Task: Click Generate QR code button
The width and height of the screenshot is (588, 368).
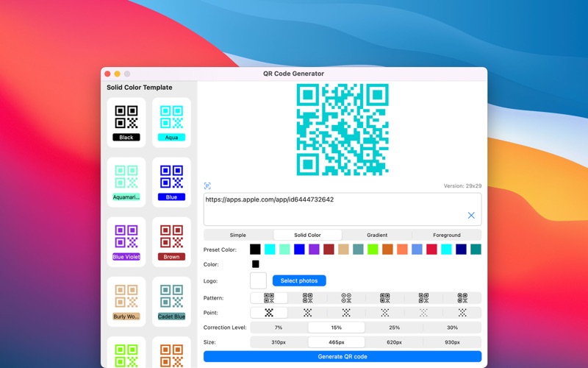Action: 343,356
